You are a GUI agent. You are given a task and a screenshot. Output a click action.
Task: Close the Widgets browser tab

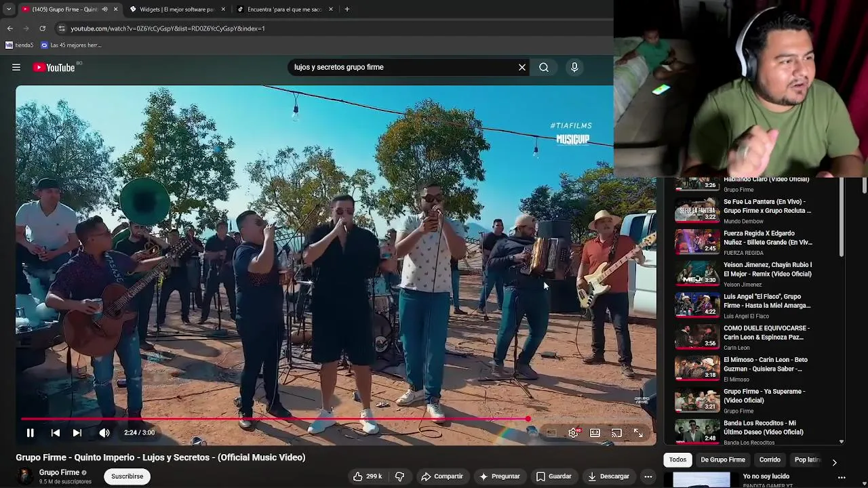click(223, 9)
